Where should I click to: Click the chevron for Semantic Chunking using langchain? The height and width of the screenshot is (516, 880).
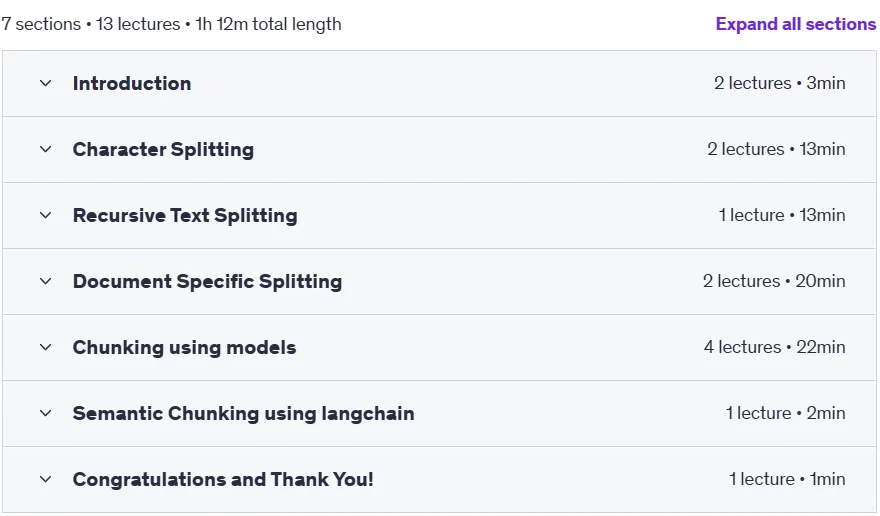[x=45, y=413]
